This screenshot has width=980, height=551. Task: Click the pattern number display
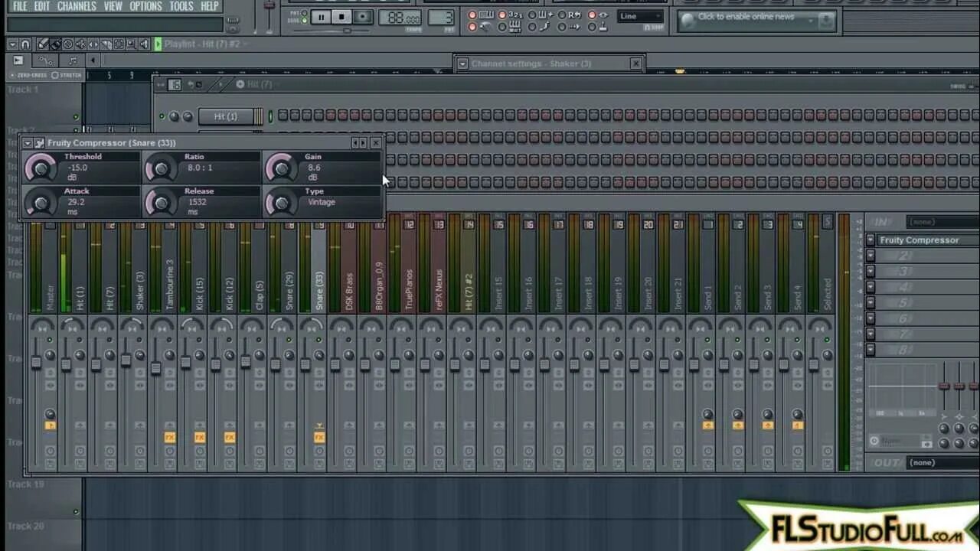441,17
